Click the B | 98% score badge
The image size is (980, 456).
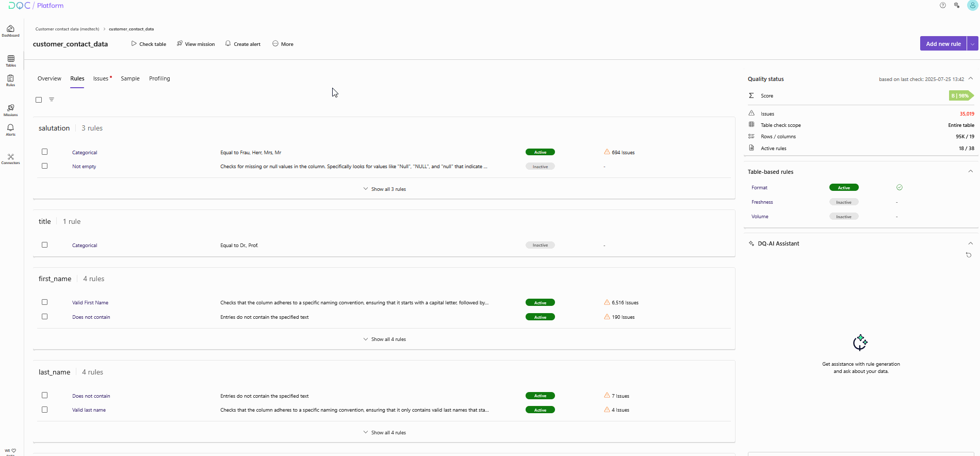[961, 95]
